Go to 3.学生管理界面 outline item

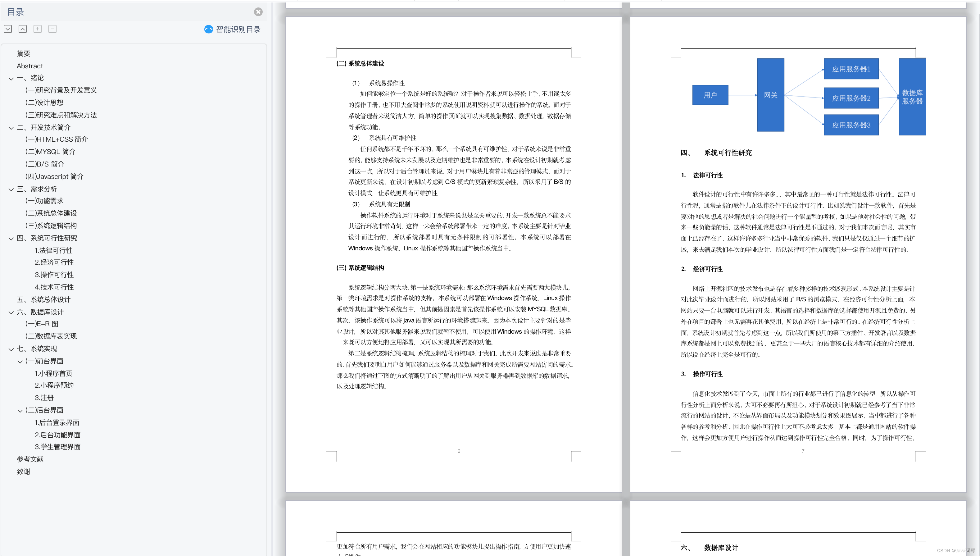pos(58,447)
